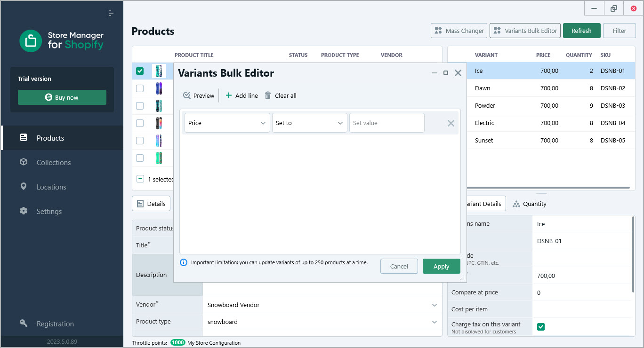Click Apply in bulk editor
The height and width of the screenshot is (348, 644).
(x=441, y=266)
